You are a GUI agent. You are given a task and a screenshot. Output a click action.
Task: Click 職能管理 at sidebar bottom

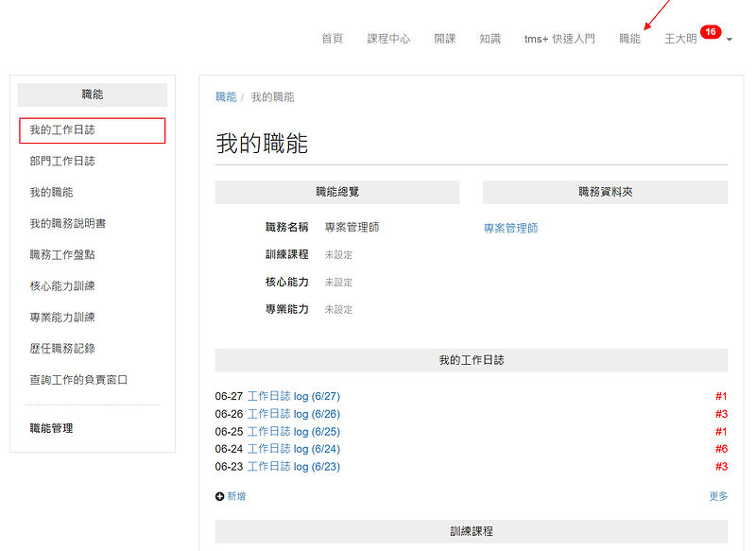coord(51,428)
